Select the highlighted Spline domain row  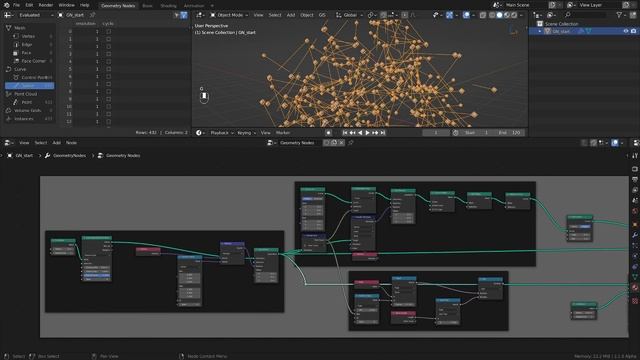click(x=29, y=86)
